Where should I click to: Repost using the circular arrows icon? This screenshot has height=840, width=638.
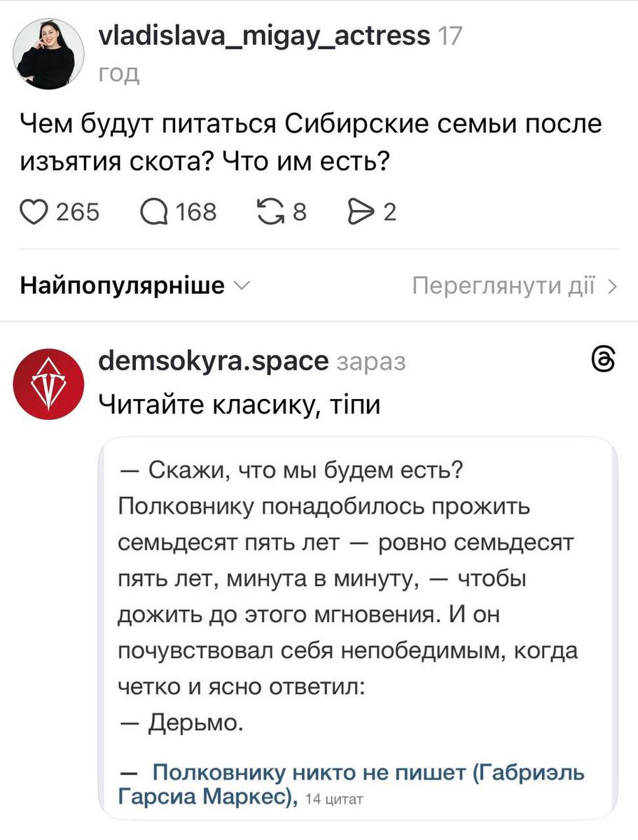coord(269,211)
